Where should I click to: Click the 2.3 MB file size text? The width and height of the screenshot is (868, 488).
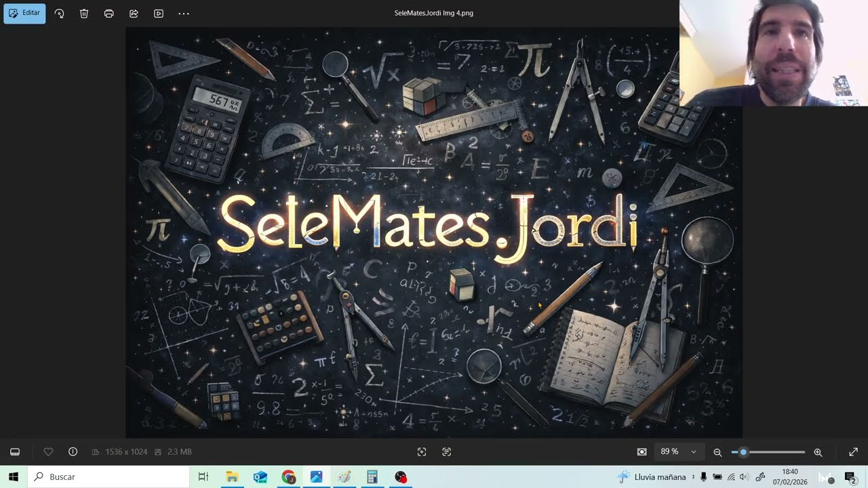179,452
